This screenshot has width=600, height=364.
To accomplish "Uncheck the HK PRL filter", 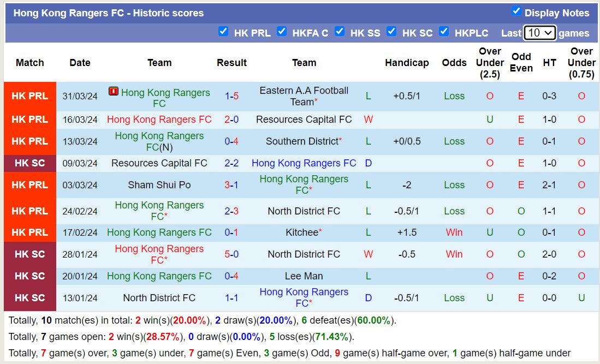I will (224, 32).
